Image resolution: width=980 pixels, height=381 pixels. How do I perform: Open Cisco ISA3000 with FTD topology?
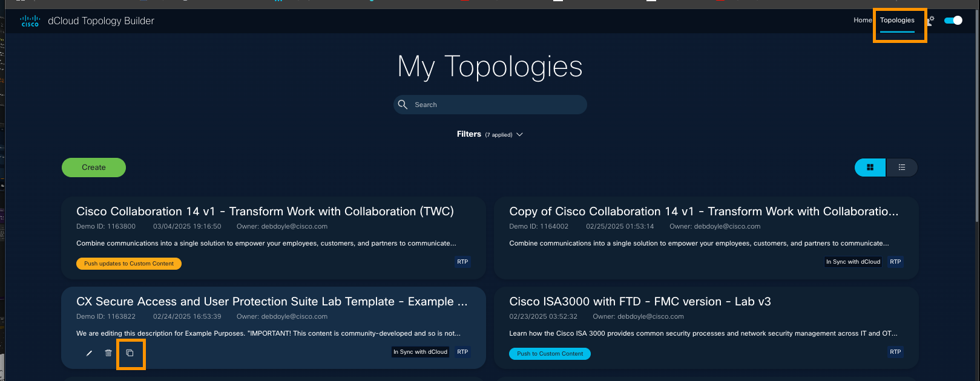pos(640,301)
